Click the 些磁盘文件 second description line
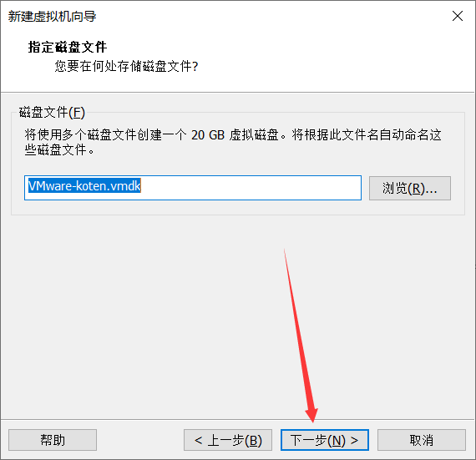The image size is (476, 460). pos(59,149)
